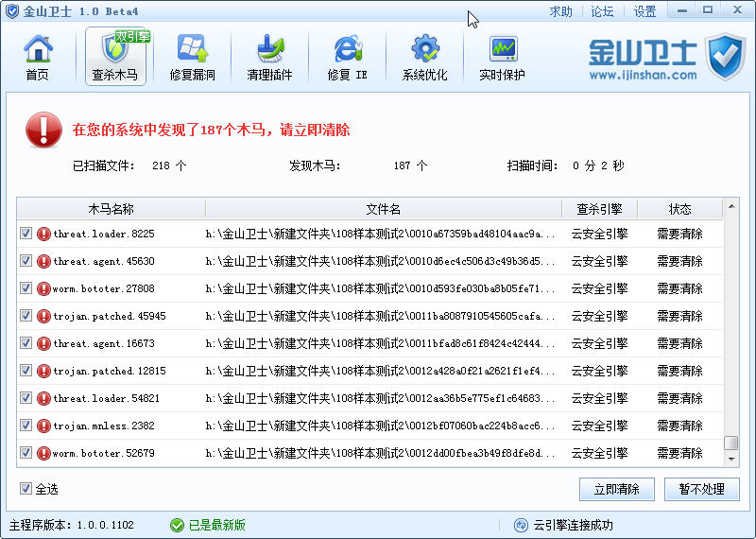The height and width of the screenshot is (539, 756).
Task: Click the 金山卫士 logo shield at top right
Action: 725,56
